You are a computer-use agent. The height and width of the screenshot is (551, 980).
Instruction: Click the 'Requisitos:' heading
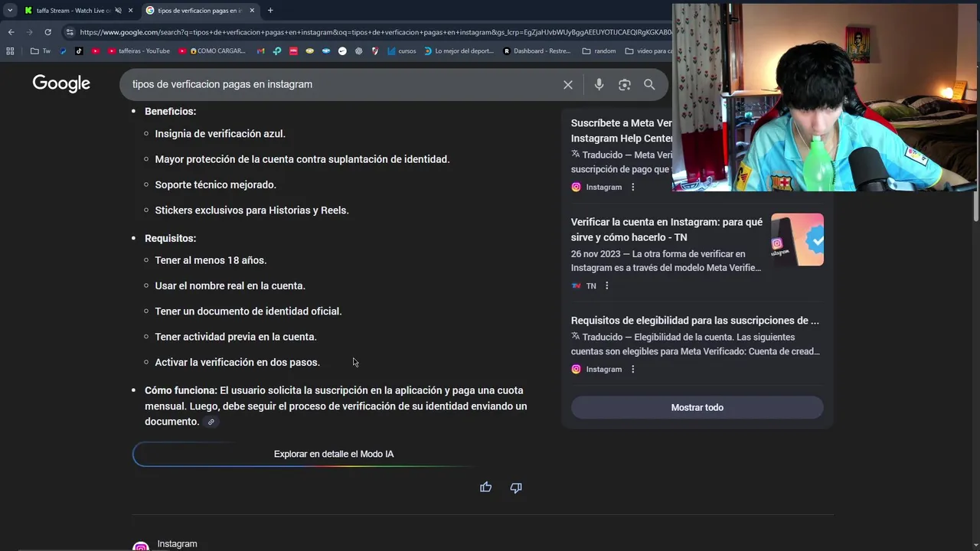170,239
